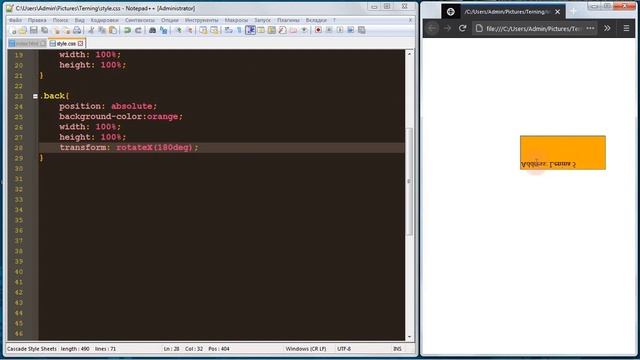
Task: Go forward in the browser
Action: 447,28
